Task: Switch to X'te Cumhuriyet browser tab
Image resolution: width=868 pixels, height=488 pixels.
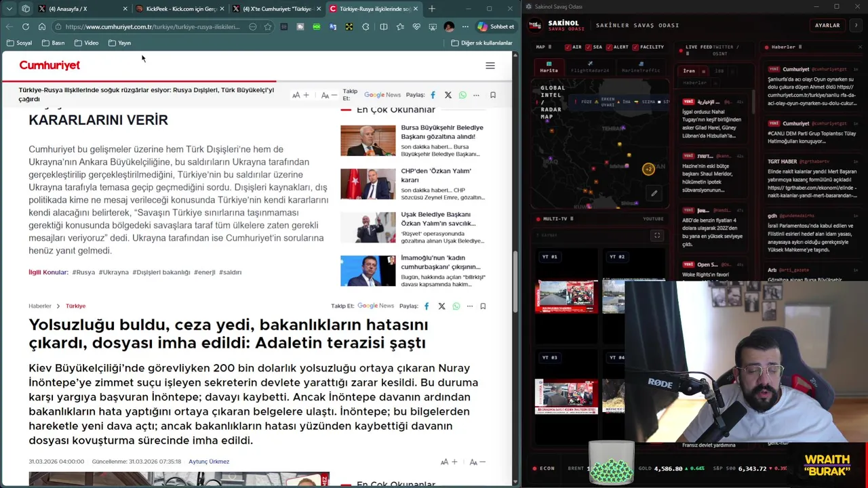Action: [x=276, y=9]
